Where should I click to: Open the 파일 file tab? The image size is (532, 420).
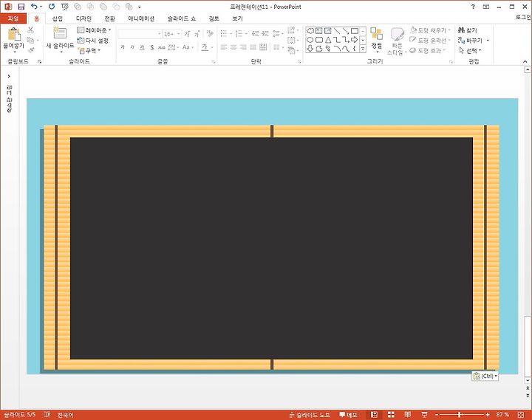point(13,18)
